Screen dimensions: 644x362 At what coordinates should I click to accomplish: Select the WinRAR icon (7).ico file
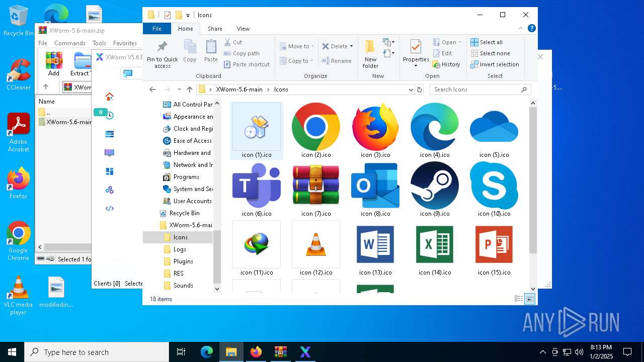click(x=315, y=190)
